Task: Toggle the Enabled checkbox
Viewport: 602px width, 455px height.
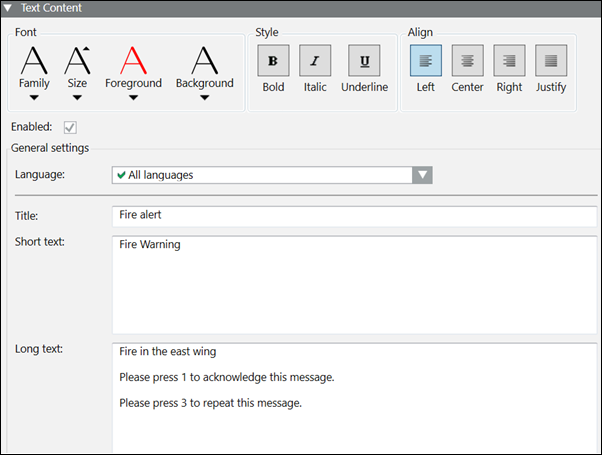Action: 70,127
